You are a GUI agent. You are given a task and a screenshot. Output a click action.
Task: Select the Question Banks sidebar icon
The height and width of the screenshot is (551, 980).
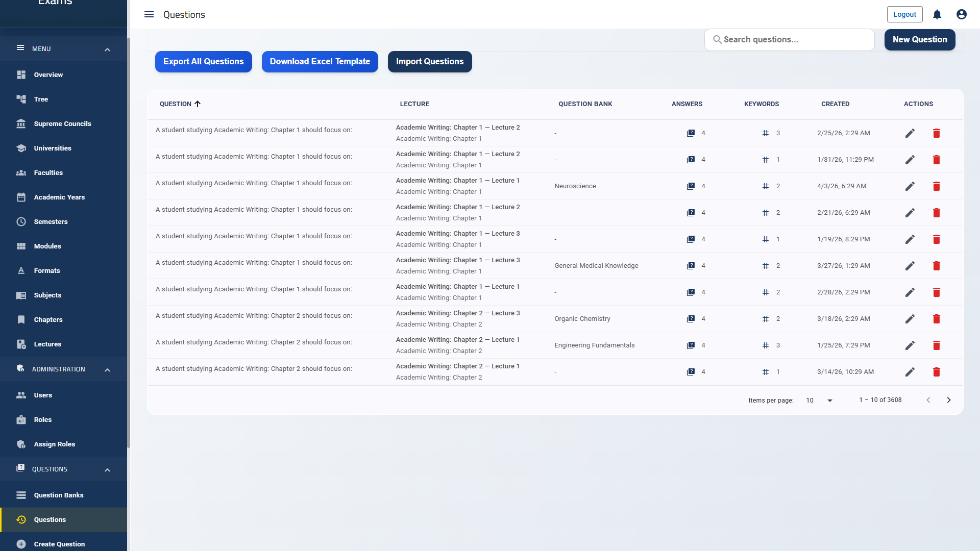tap(20, 495)
